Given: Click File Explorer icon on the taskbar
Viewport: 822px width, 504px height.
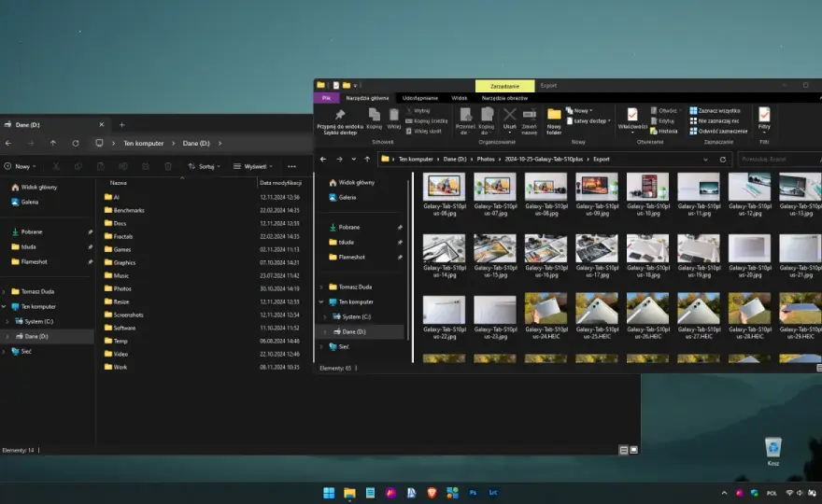Looking at the screenshot, I should 349,493.
